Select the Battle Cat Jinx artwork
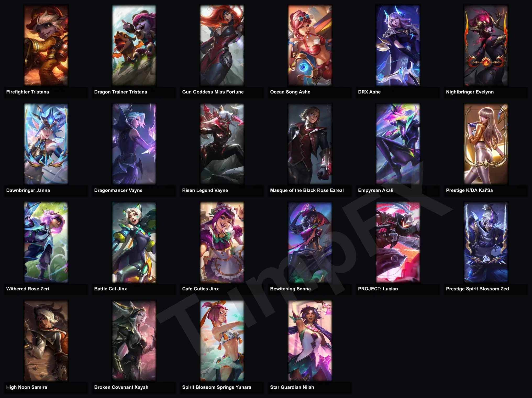532x398 pixels. click(x=134, y=242)
